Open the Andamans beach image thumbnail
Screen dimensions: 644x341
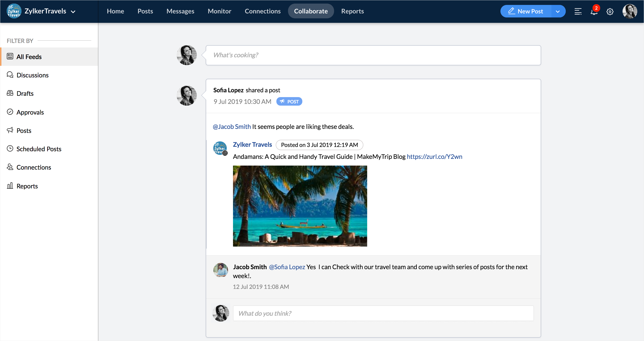click(x=300, y=206)
